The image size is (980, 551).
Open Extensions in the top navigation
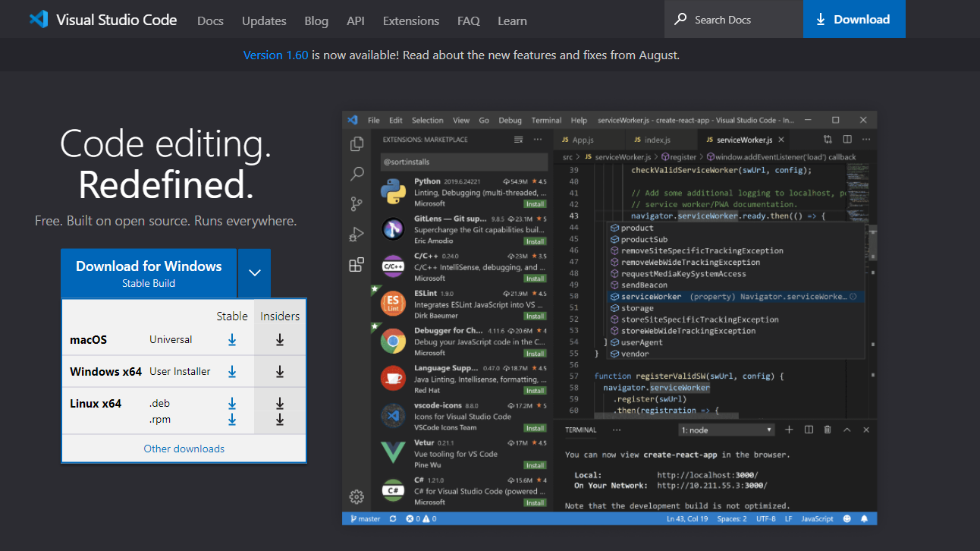pos(411,20)
